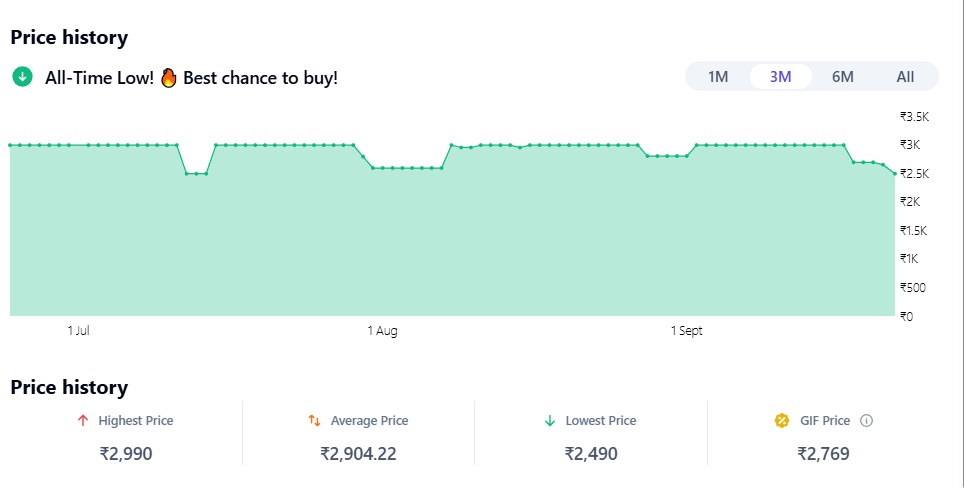Screen dimensions: 964x488
Task: Click the last data point on chart
Action: click(x=894, y=173)
